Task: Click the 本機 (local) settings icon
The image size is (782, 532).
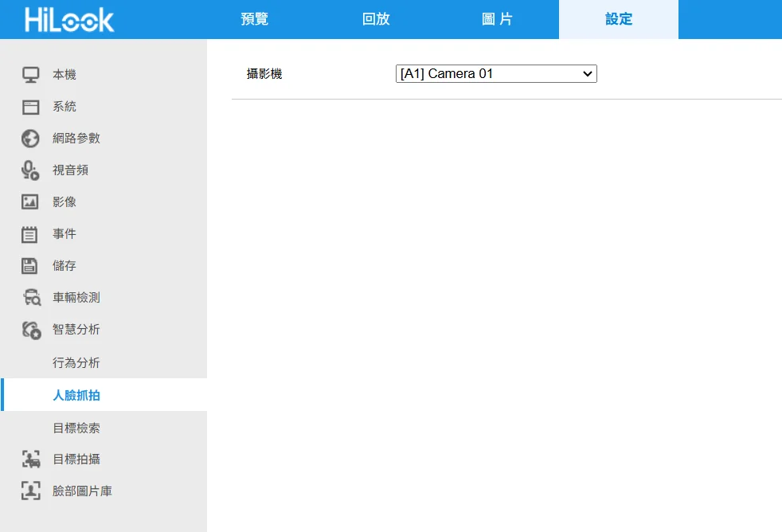Action: pos(30,74)
